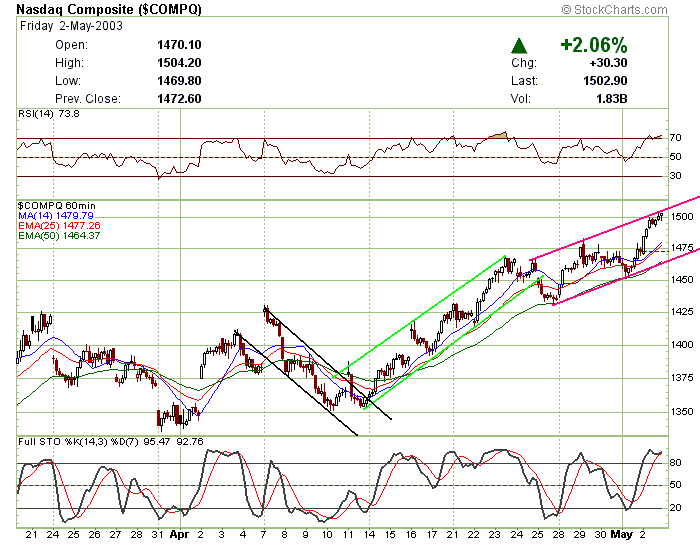Click the Apr month label on date axis
The image size is (700, 546).
click(179, 535)
